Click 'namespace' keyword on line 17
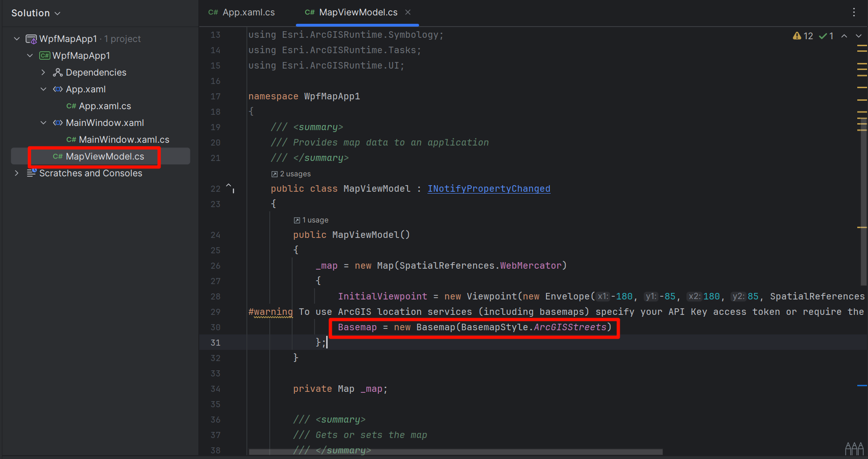868x459 pixels. point(273,96)
